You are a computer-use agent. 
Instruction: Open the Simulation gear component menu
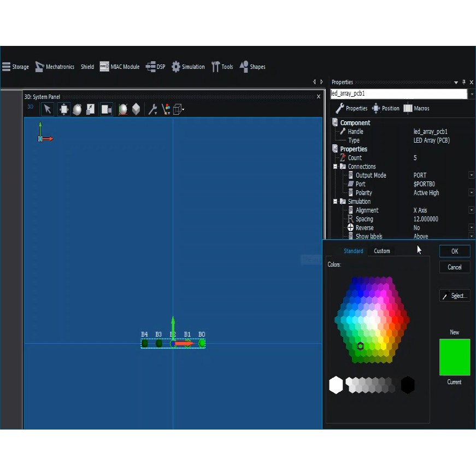click(187, 67)
